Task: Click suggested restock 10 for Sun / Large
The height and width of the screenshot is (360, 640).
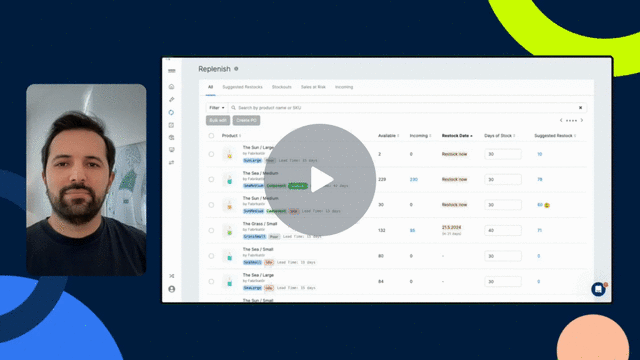Action: point(540,154)
